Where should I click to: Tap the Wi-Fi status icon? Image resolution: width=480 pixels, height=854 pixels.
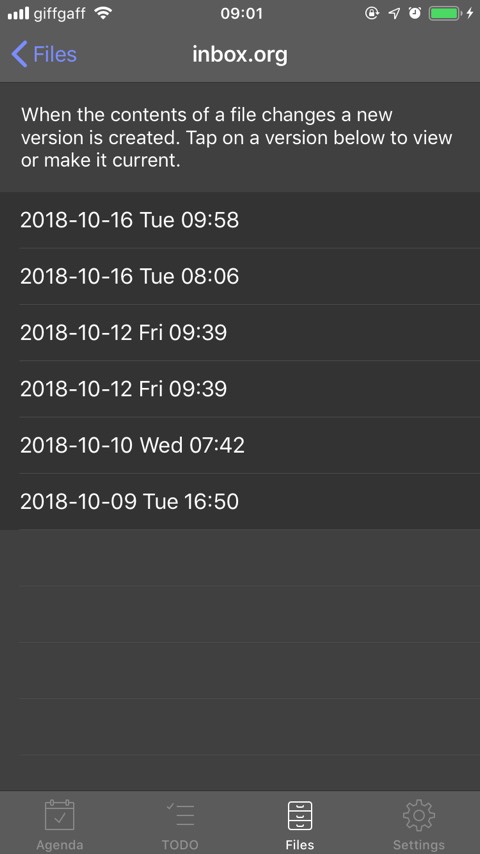tap(103, 13)
